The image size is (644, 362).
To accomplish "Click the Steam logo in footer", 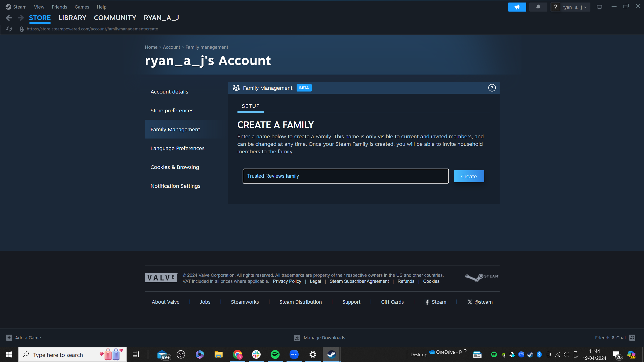I will 482,278.
